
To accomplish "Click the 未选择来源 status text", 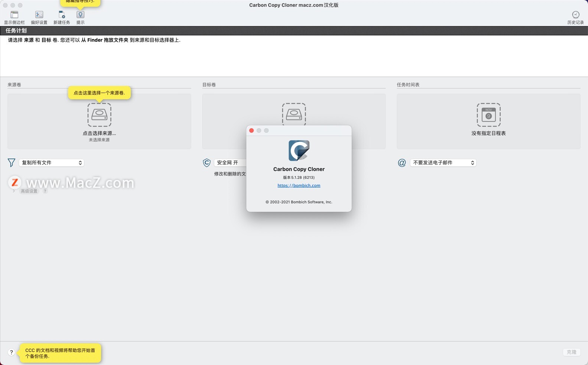I will [99, 140].
